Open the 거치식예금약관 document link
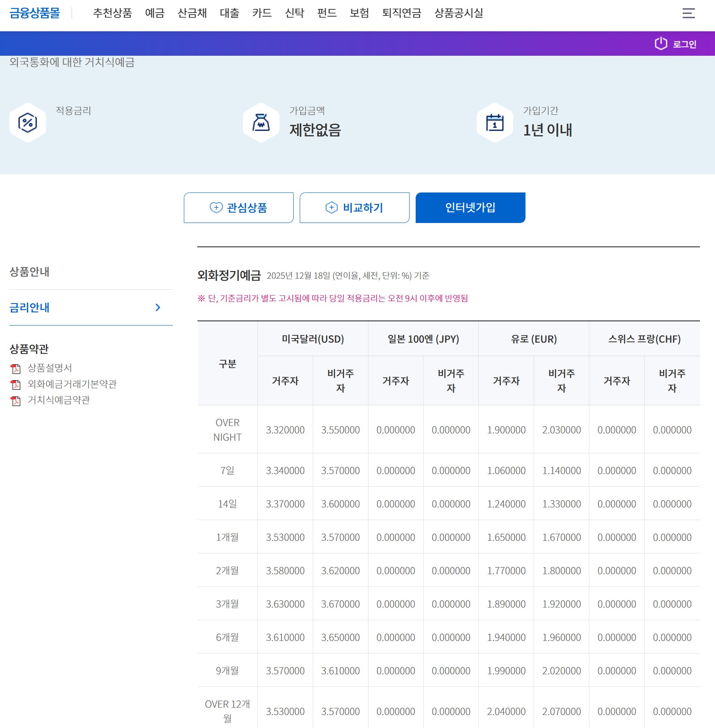 [59, 400]
